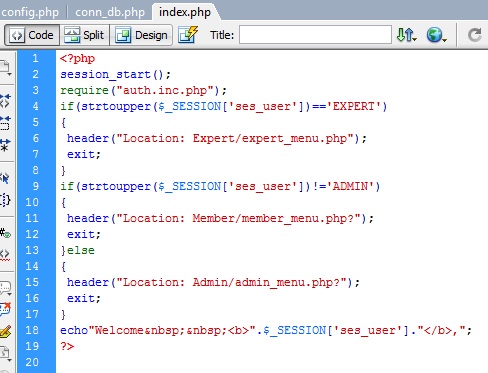488x373 pixels.
Task: Switch to Split view
Action: tap(84, 35)
